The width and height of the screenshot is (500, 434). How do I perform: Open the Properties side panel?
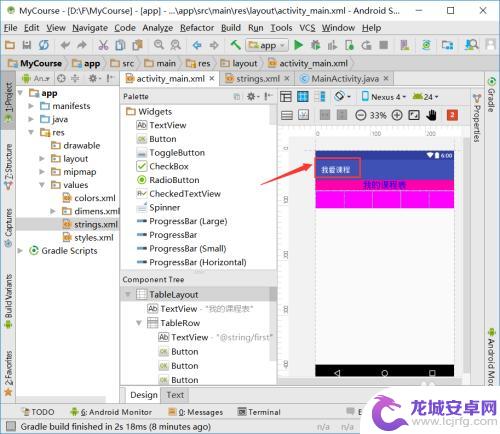[x=477, y=118]
